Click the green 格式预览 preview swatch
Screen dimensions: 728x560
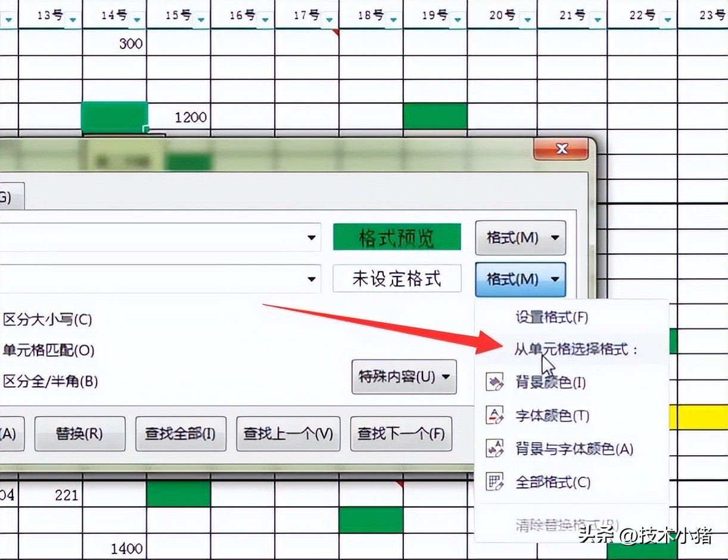(x=397, y=237)
